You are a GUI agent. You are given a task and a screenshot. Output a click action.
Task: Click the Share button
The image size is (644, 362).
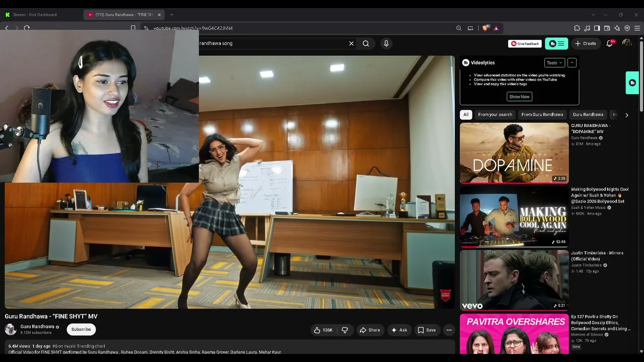[370, 330]
